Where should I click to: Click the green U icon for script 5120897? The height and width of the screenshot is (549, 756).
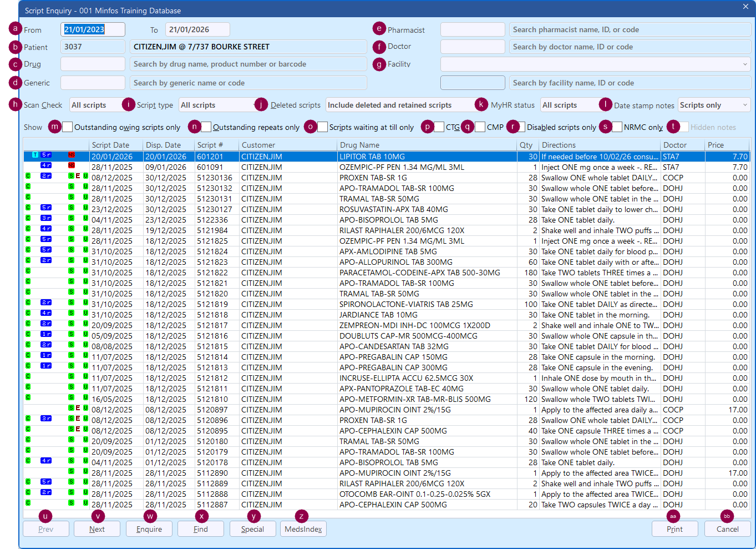pyautogui.click(x=85, y=408)
